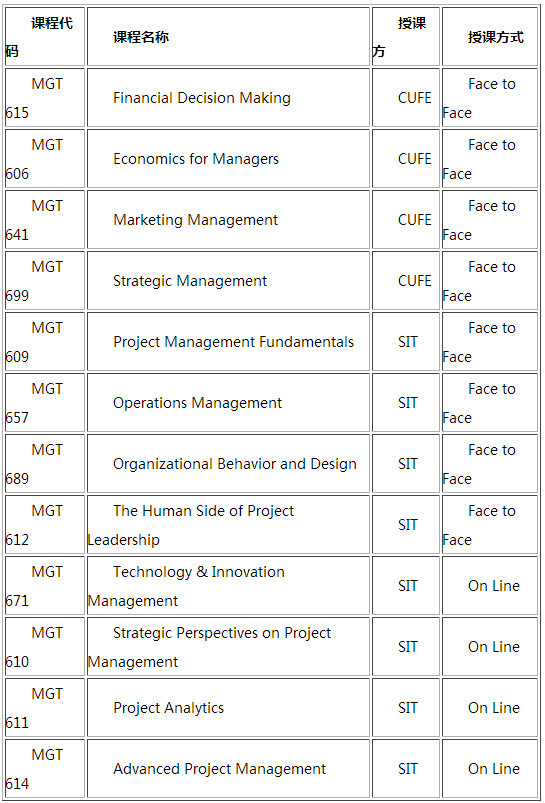Screen dimensions: 545x803
Task: Click On Line cell for Project Analytics
Action: pos(491,707)
